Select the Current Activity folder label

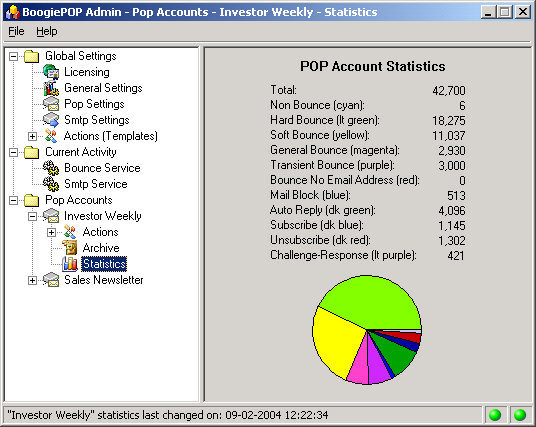(x=81, y=152)
